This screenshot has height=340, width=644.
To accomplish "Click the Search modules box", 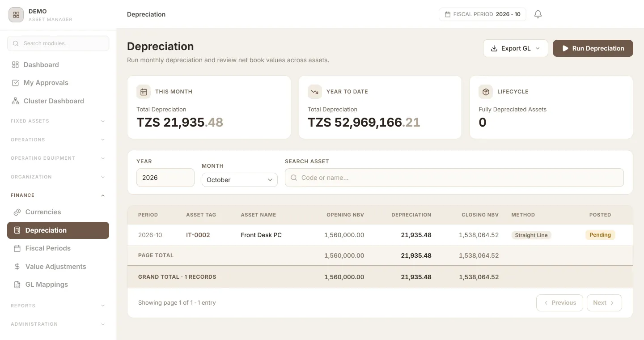I will [x=58, y=43].
